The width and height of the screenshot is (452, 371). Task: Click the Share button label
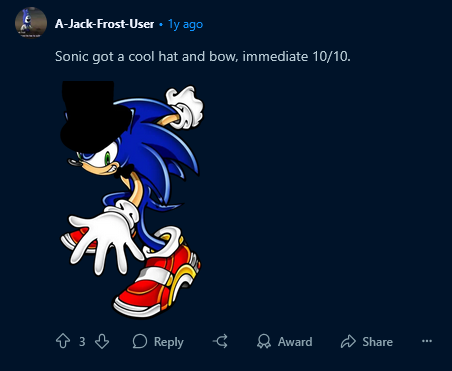click(x=377, y=342)
